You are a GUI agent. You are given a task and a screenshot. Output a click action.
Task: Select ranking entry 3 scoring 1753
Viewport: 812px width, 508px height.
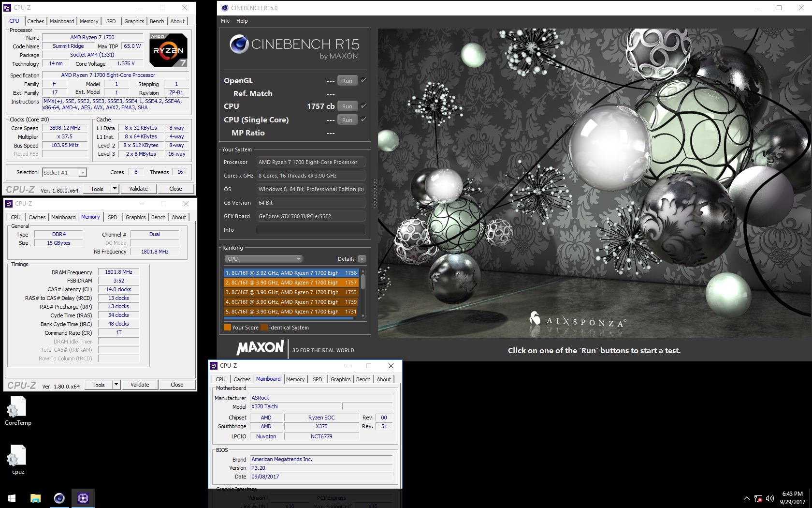291,292
